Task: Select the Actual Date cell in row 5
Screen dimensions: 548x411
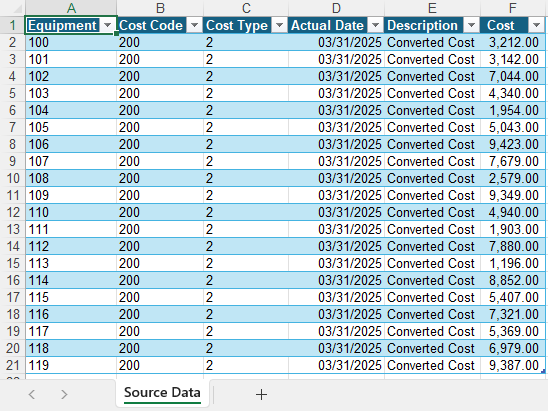Action: click(x=337, y=93)
